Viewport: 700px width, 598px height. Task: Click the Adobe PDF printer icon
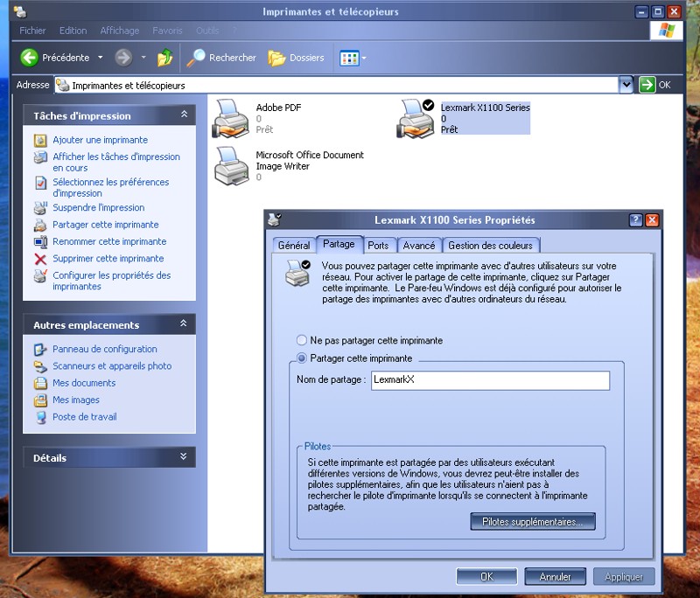pos(231,119)
